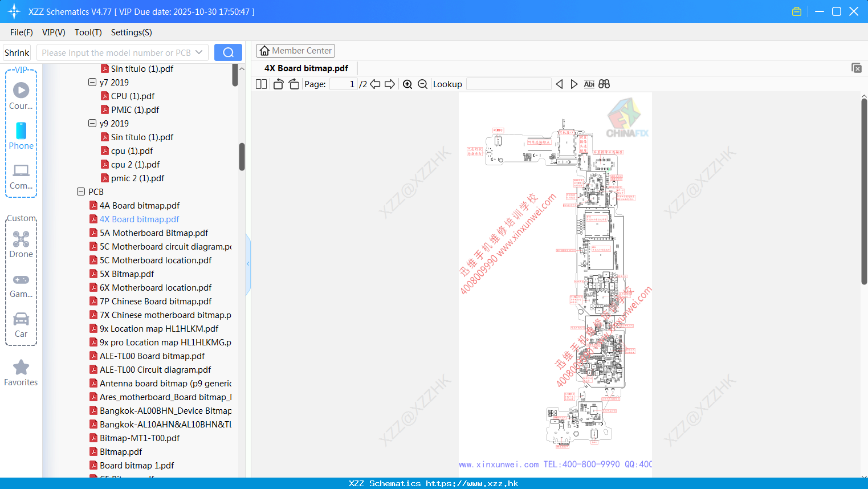
Task: Open the model number dropdown arrow
Action: 199,52
